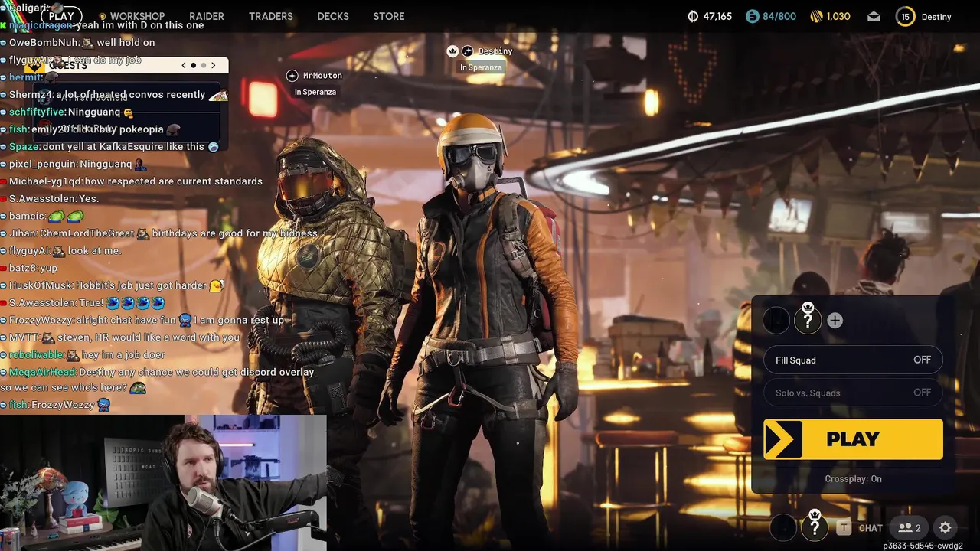The width and height of the screenshot is (980, 551).
Task: Add squad member with plus icon in play panel
Action: 835,321
